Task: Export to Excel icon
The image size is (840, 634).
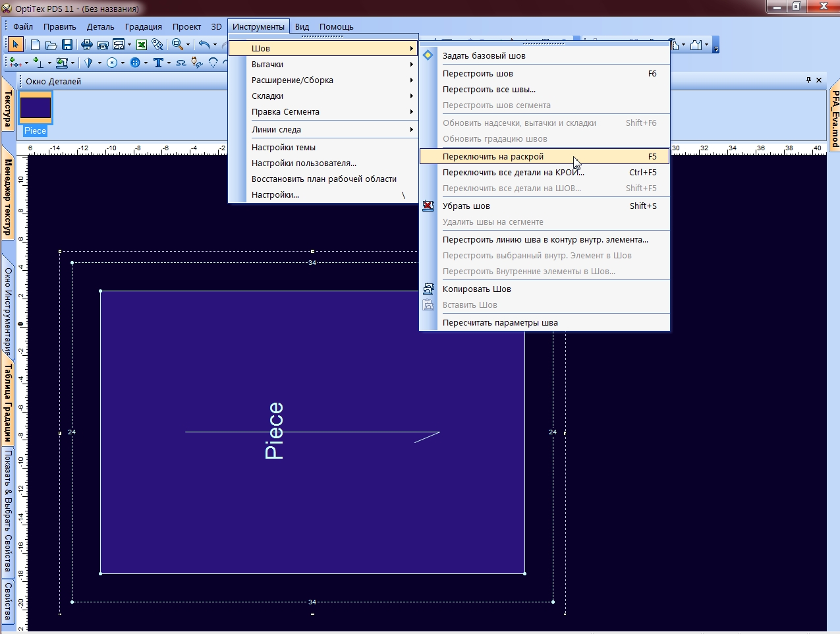Action: [x=141, y=45]
